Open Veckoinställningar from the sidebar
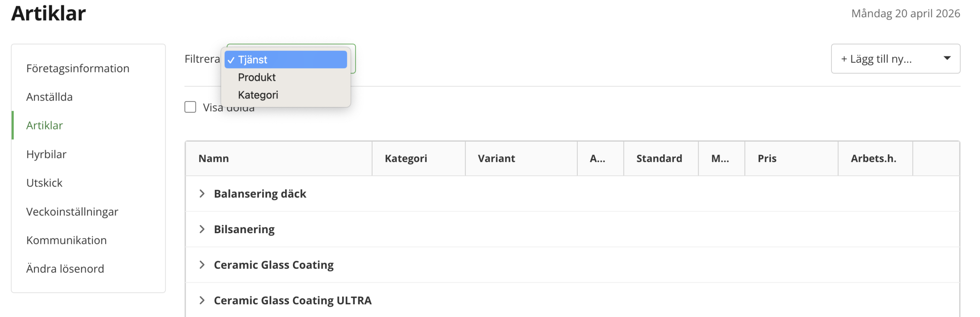Image resolution: width=980 pixels, height=317 pixels. click(72, 212)
